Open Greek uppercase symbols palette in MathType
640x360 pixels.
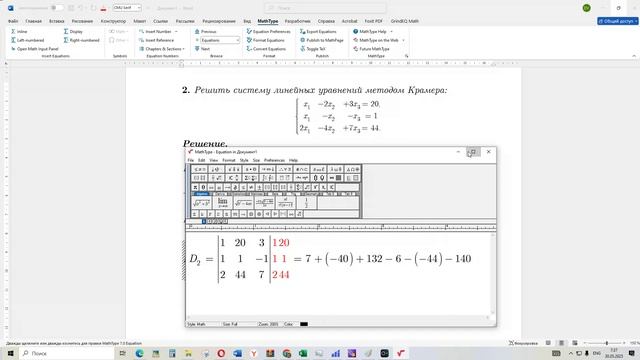pyautogui.click(x=353, y=169)
